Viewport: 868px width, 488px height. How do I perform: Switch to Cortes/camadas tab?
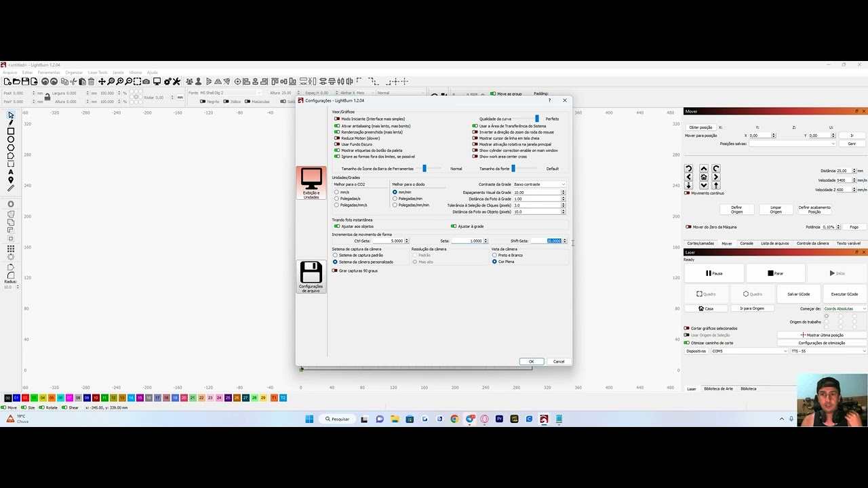[x=701, y=243]
